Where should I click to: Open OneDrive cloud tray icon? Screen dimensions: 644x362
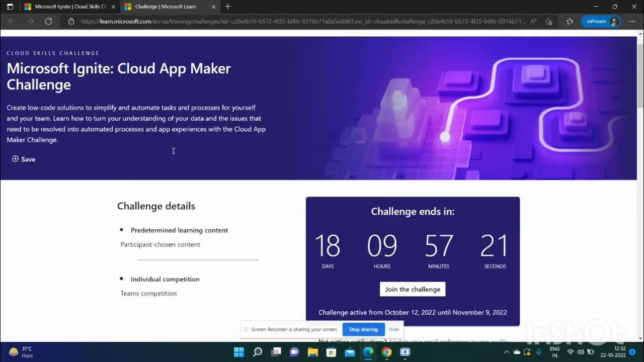517,352
